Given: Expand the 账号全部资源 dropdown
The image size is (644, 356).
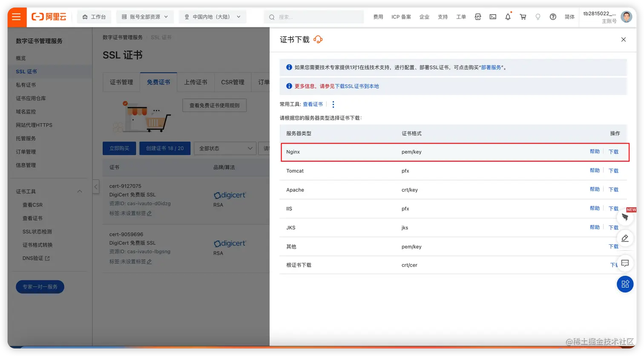Looking at the screenshot, I should coord(145,17).
